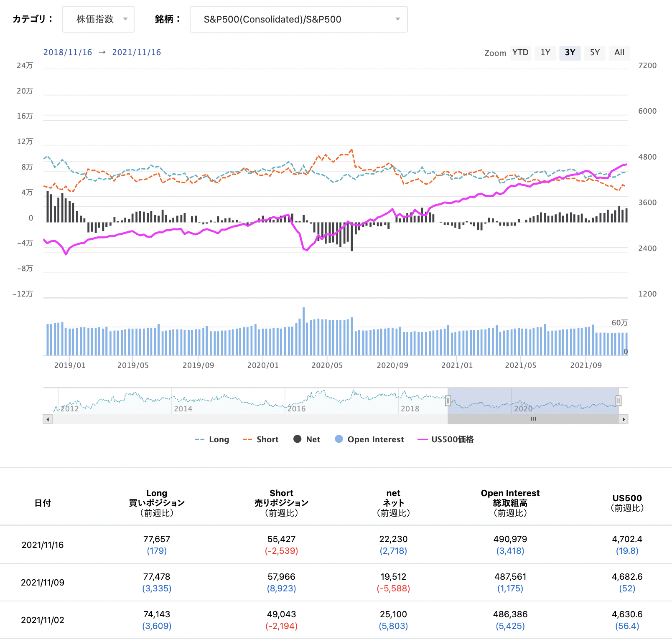Screen dimensions: 672x644
Task: Click the 2016 area in the navigator
Action: click(297, 408)
